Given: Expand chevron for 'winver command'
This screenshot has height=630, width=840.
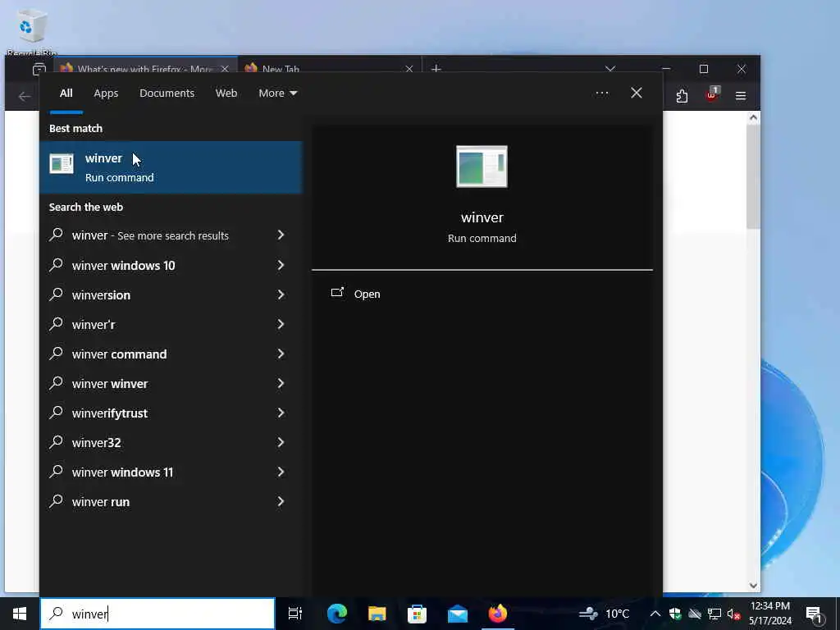Looking at the screenshot, I should click(x=281, y=354).
